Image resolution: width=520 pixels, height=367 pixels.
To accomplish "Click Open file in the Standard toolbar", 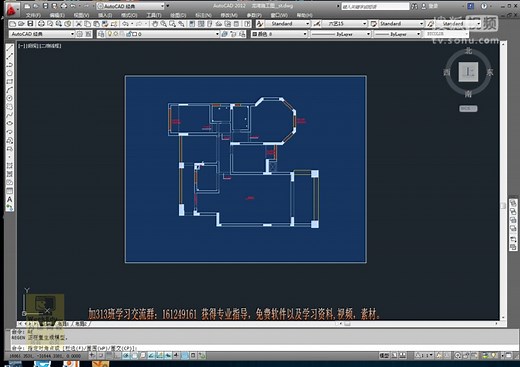I will (x=21, y=24).
